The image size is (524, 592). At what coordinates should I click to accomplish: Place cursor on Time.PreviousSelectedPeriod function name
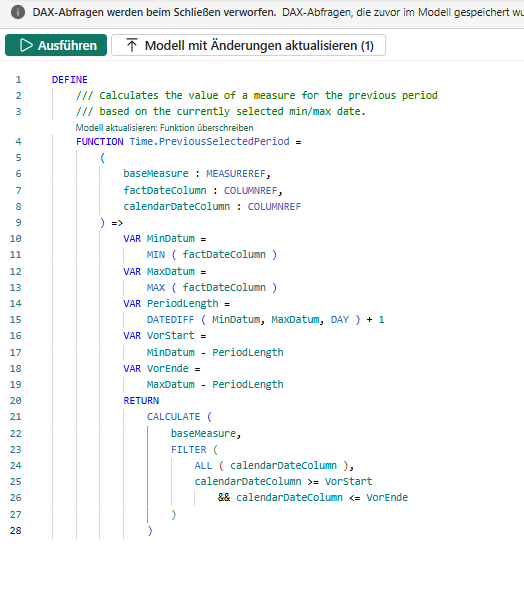(210, 142)
